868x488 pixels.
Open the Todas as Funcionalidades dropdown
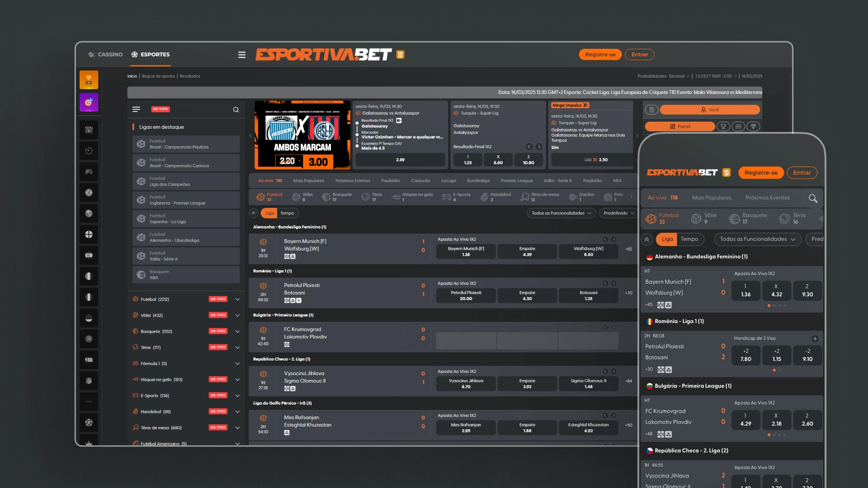coord(561,213)
